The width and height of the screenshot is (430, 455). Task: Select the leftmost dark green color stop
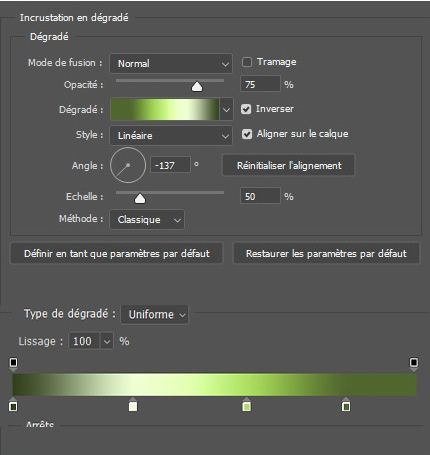click(x=13, y=405)
